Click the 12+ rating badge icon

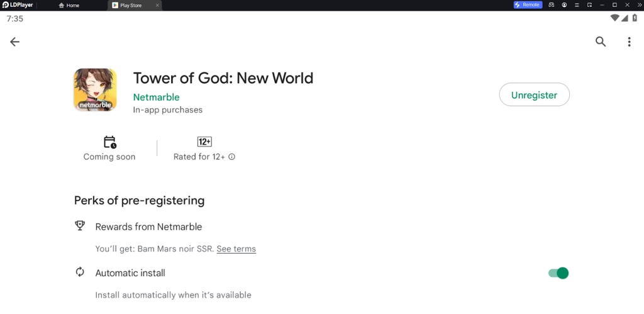click(x=204, y=142)
